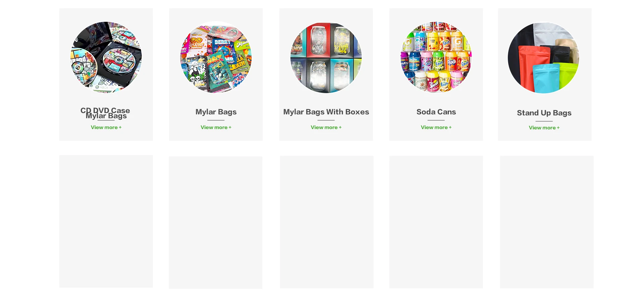The width and height of the screenshot is (644, 298).
Task: Open the Mylar Bags With Boxes title
Action: tap(326, 112)
